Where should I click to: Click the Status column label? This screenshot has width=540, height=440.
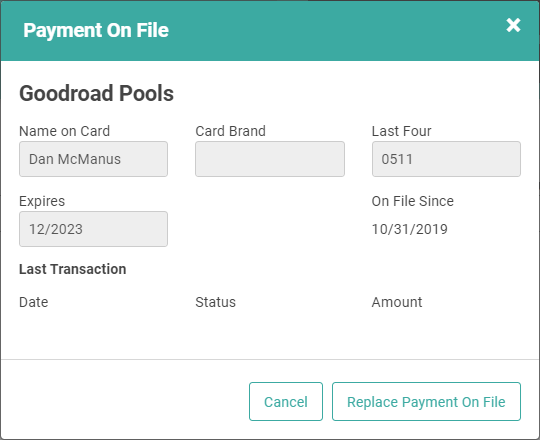216,302
